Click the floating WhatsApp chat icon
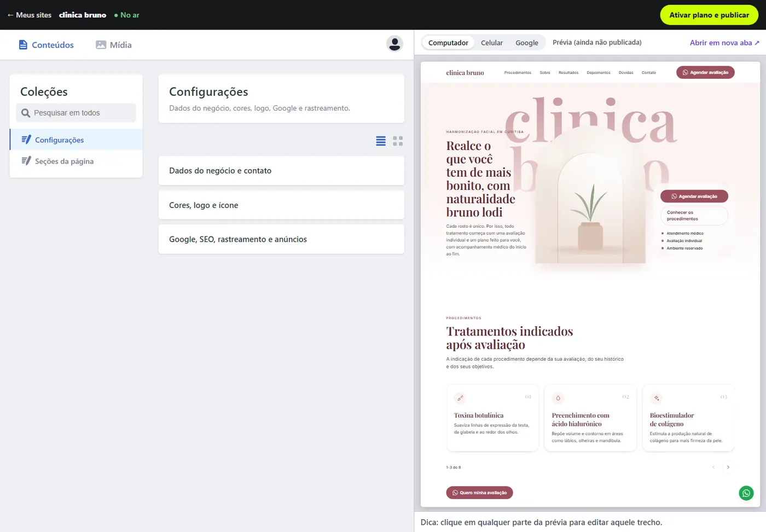The height and width of the screenshot is (532, 766). [746, 493]
